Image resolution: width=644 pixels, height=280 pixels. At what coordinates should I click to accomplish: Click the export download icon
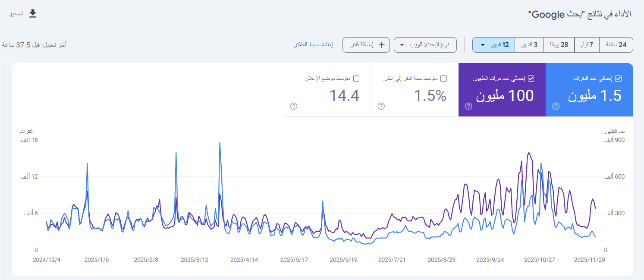click(x=33, y=14)
